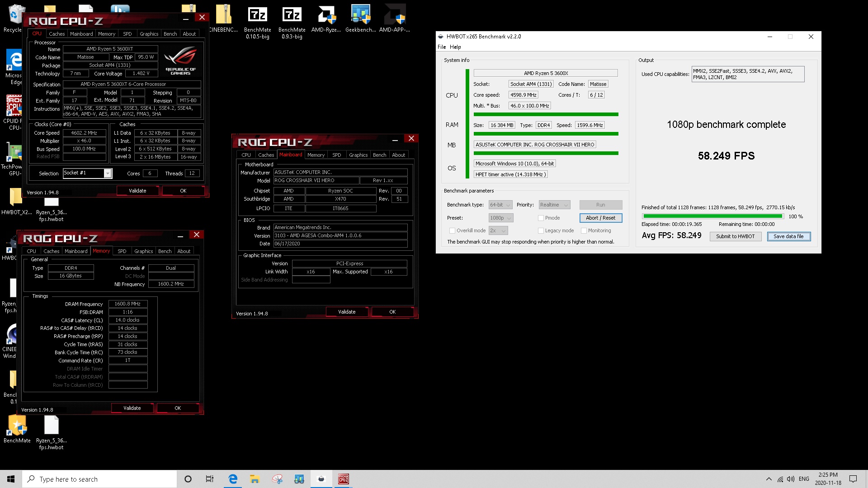Open network status tray icon

click(780, 479)
